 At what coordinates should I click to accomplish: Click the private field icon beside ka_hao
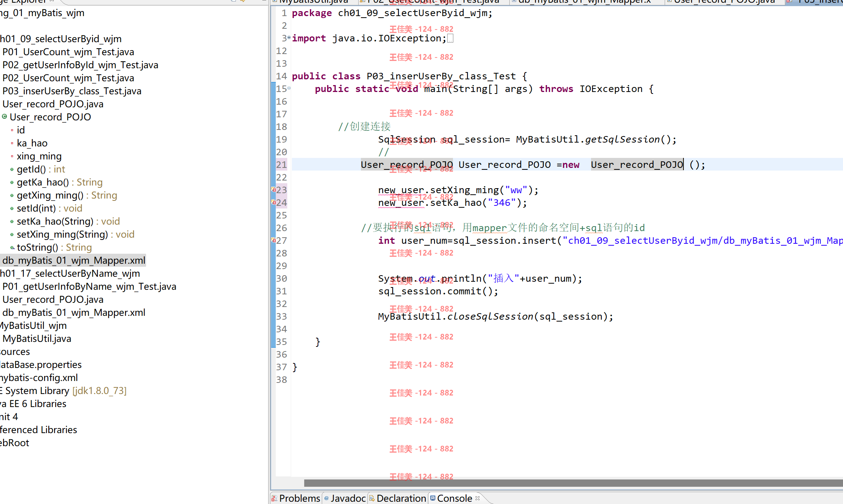[x=12, y=143]
